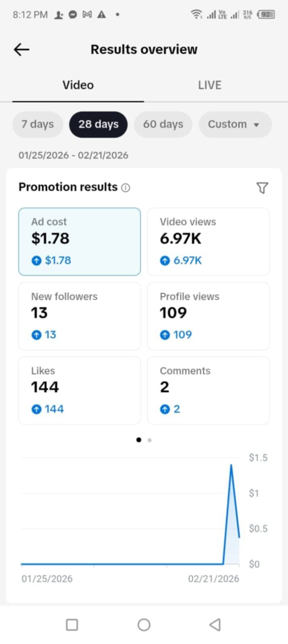Tap the info icon beside Promotion results

coord(126,188)
